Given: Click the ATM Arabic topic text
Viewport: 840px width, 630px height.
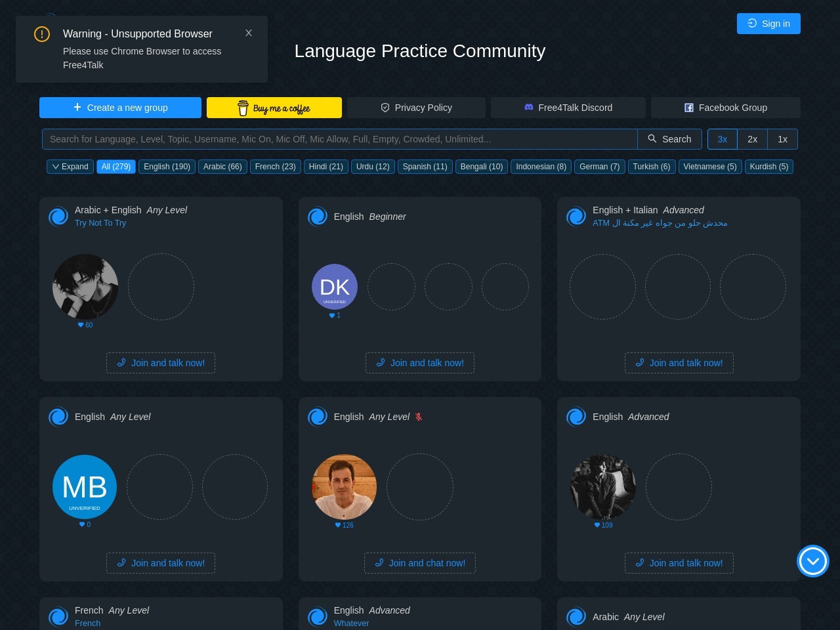Looking at the screenshot, I should [660, 223].
